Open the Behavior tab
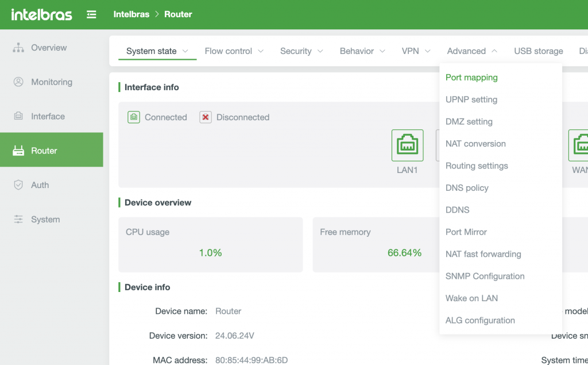Image resolution: width=588 pixels, height=365 pixels. tap(357, 51)
